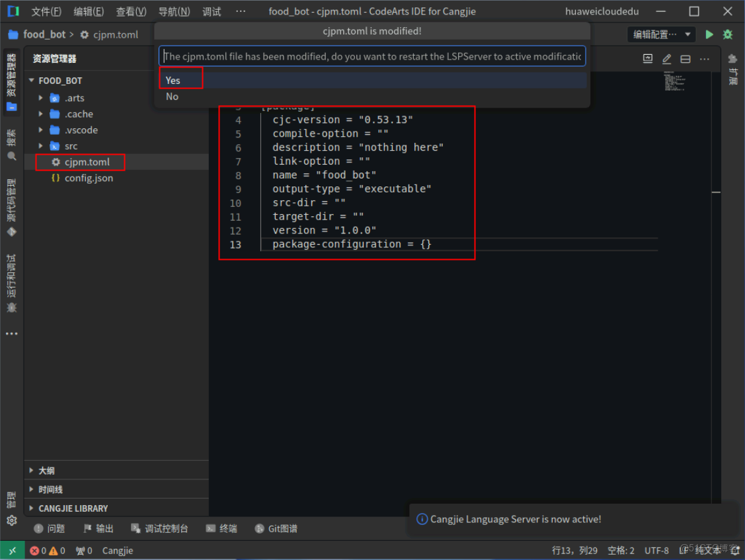Click the editor vertical scrollbar

716,192
